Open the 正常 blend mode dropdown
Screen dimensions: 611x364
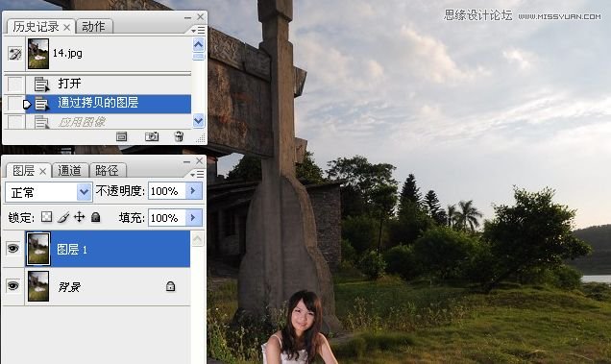point(85,192)
